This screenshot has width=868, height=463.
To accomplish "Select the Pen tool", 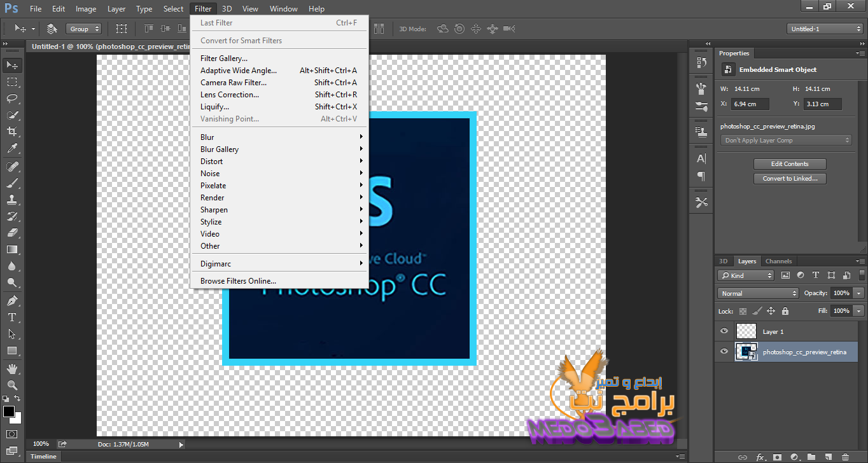I will 12,300.
